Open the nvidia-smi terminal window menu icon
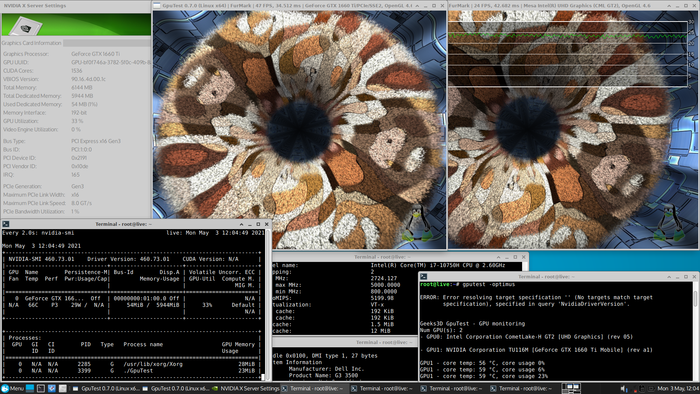The image size is (700, 394). [x=5, y=224]
